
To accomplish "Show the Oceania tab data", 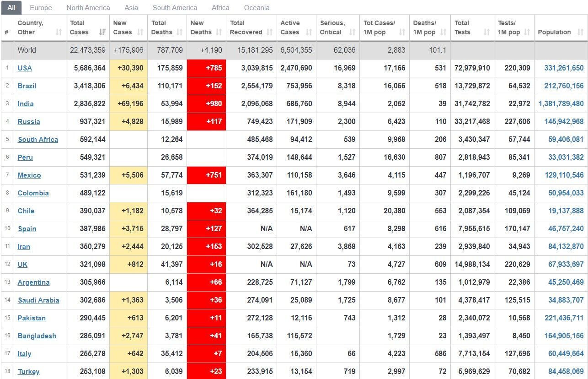I will tap(257, 8).
